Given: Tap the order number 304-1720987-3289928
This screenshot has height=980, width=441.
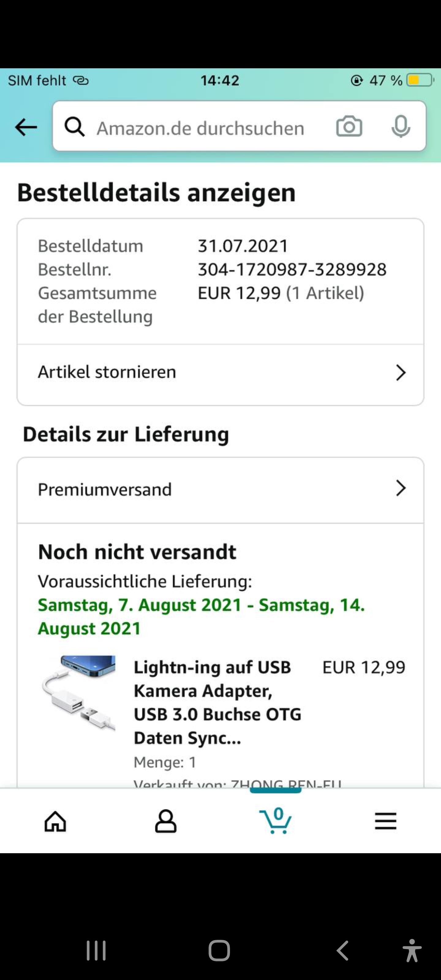Looking at the screenshot, I should (292, 269).
